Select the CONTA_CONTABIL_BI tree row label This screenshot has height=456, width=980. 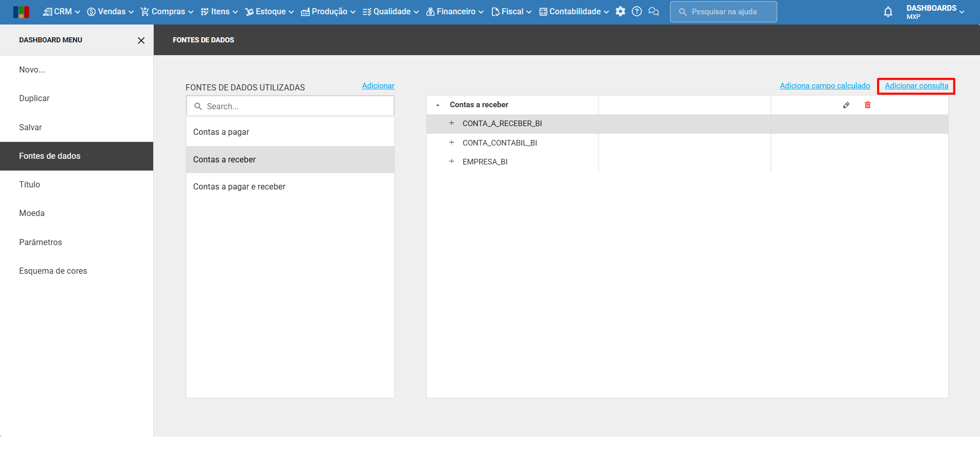500,143
